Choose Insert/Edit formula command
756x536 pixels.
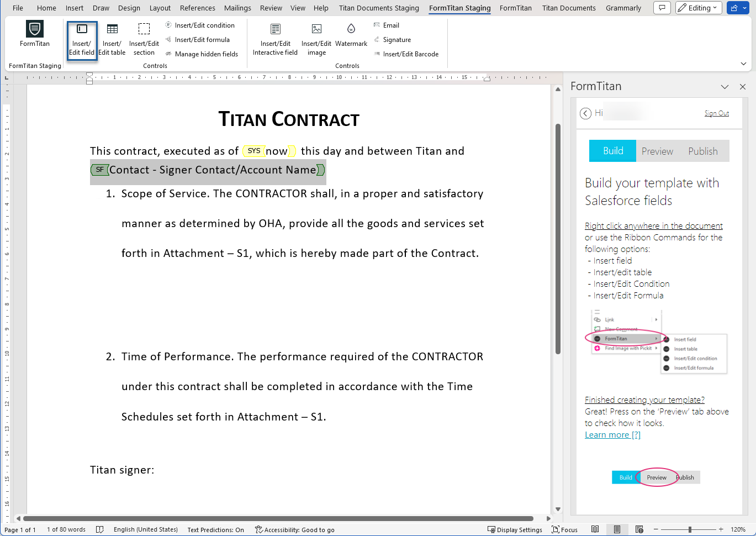(x=197, y=40)
